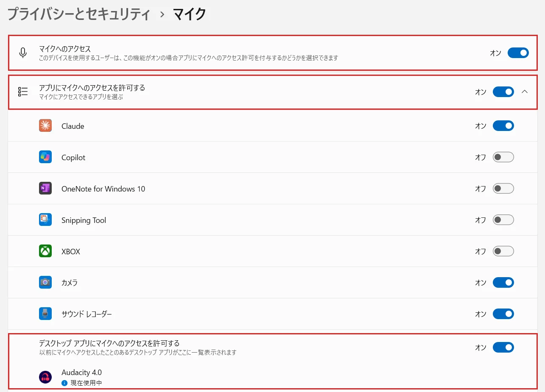Click the マイクにアクセスできるアプリを選ぶ subtitle

pyautogui.click(x=81, y=97)
